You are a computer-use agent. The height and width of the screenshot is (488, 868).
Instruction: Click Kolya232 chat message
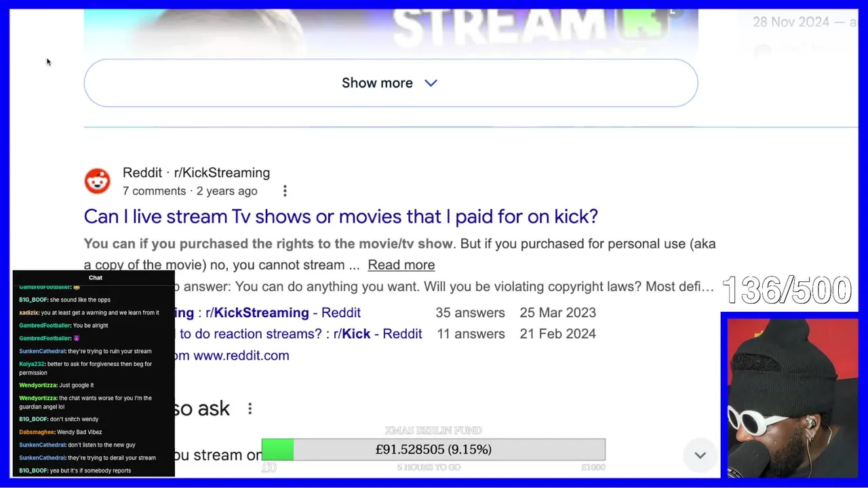tap(85, 368)
